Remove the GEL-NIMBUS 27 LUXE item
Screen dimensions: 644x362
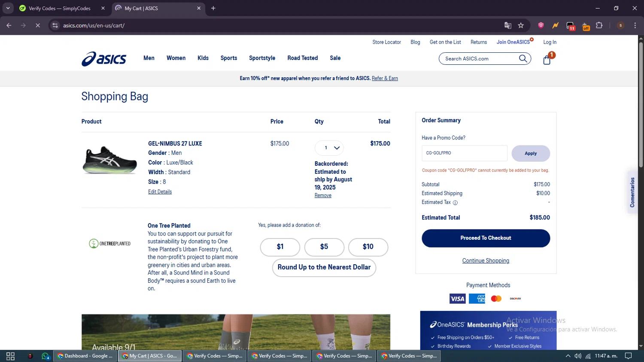pyautogui.click(x=323, y=196)
